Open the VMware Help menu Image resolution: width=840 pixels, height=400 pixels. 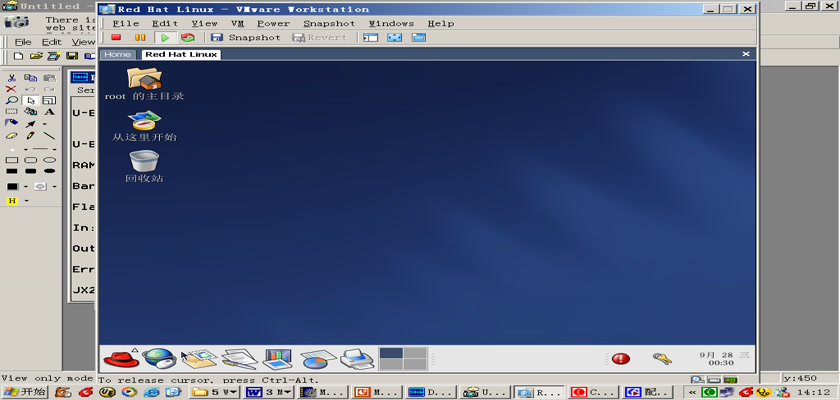[x=441, y=24]
